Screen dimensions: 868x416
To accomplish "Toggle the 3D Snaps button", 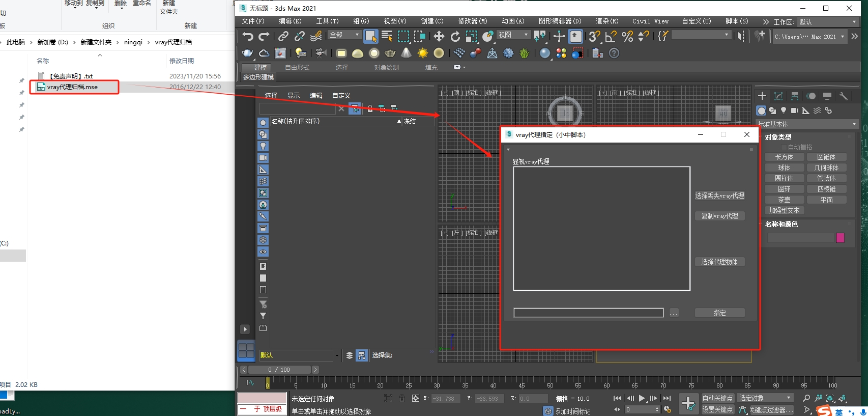I will point(594,36).
